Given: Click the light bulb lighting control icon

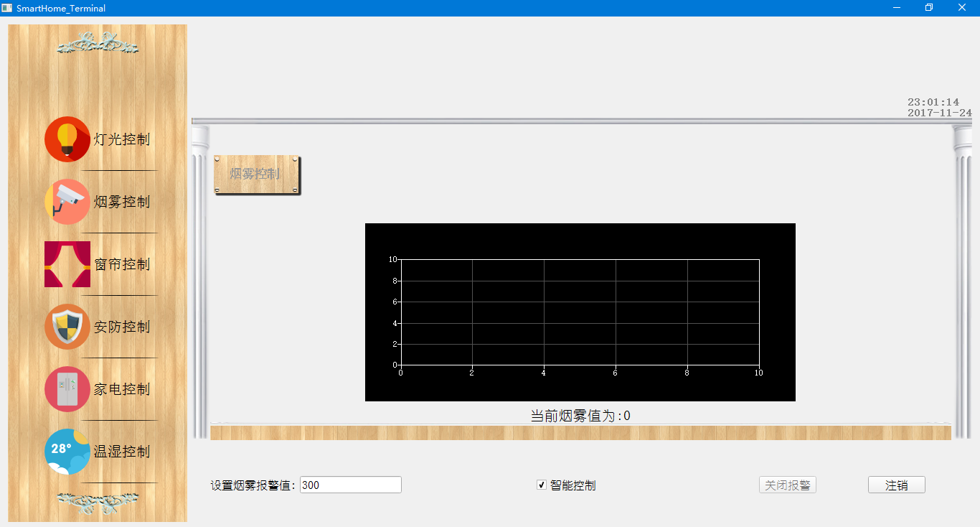Looking at the screenshot, I should tap(67, 139).
